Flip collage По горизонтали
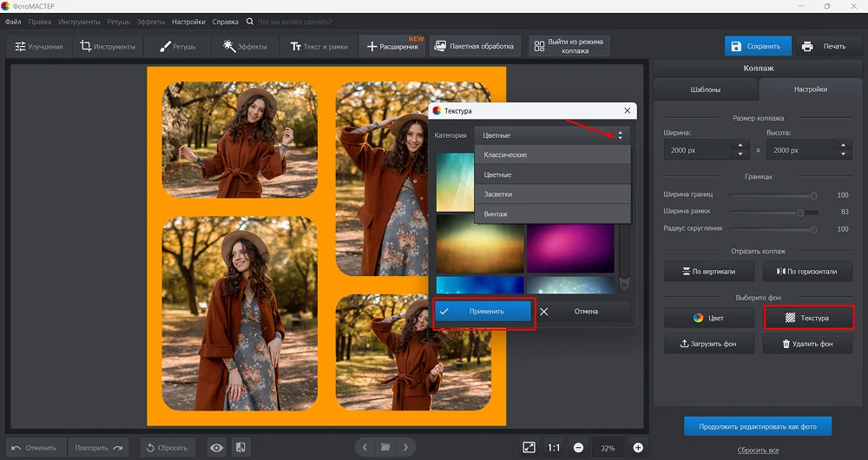This screenshot has width=868, height=460. coord(807,272)
